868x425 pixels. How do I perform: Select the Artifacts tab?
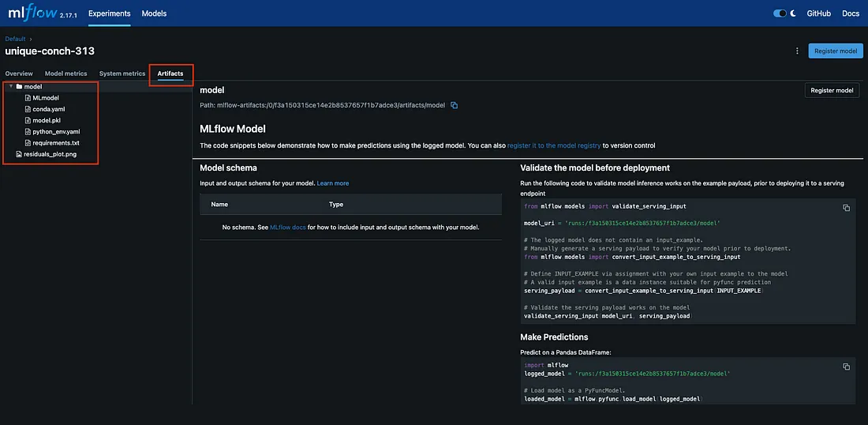coord(170,73)
